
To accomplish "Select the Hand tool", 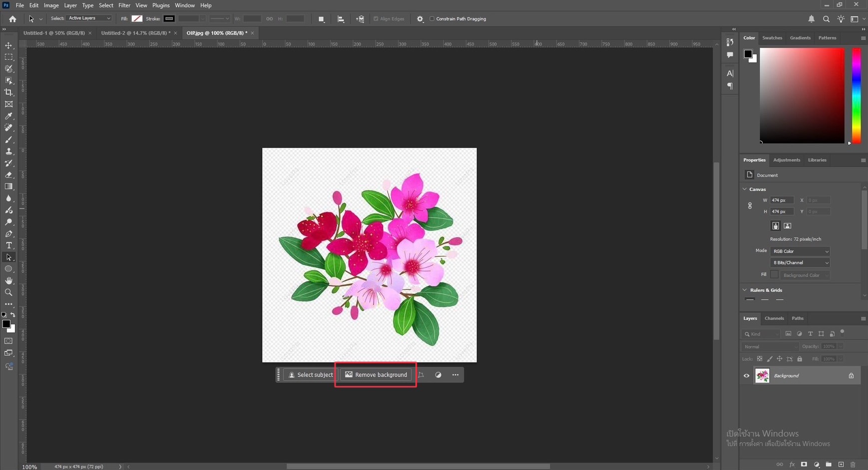I will click(8, 280).
